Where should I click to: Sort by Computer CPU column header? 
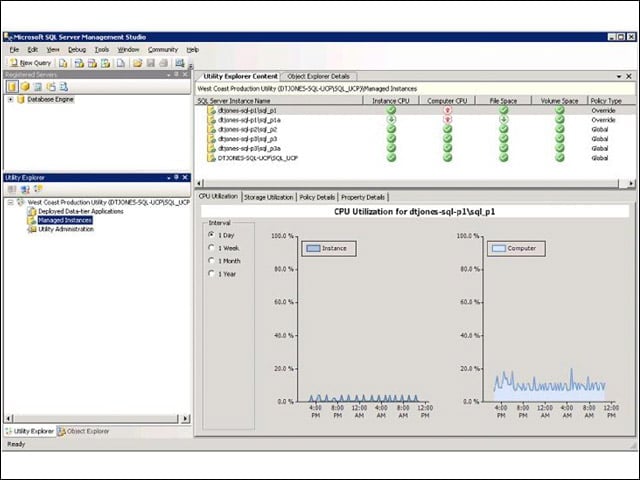pos(447,100)
